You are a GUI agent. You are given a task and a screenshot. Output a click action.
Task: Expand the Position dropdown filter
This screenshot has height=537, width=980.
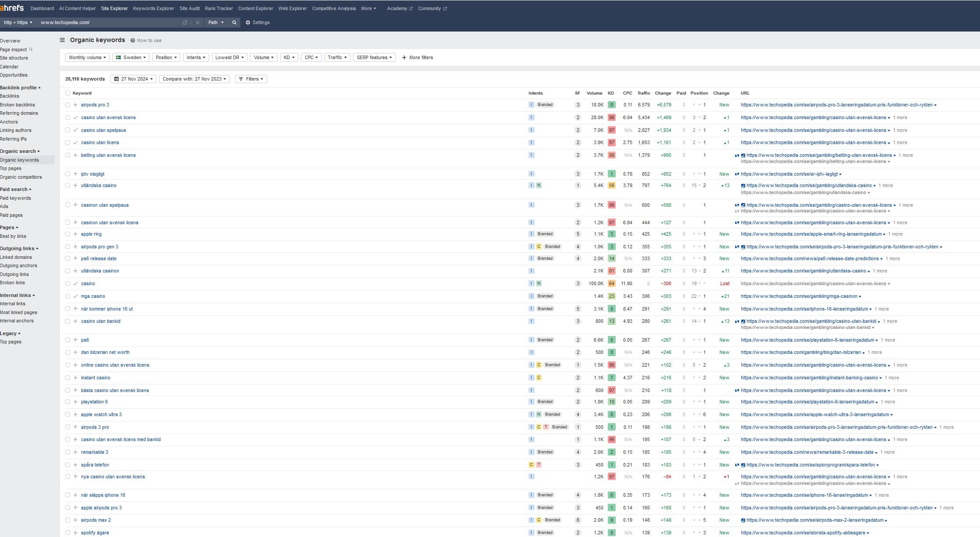click(165, 57)
